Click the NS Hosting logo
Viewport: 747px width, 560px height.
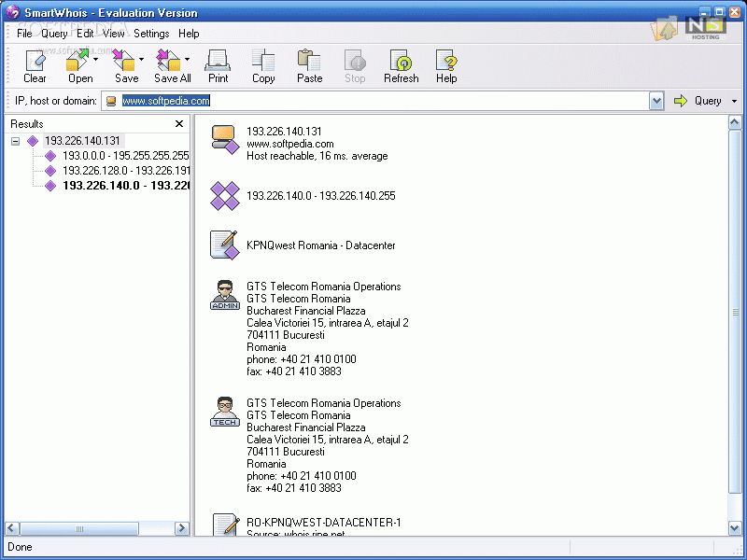click(706, 29)
